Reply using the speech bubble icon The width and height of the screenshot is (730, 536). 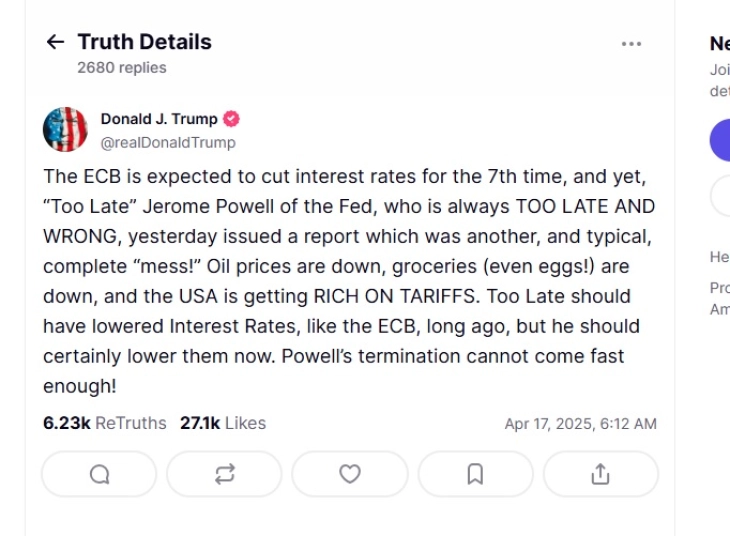(99, 474)
